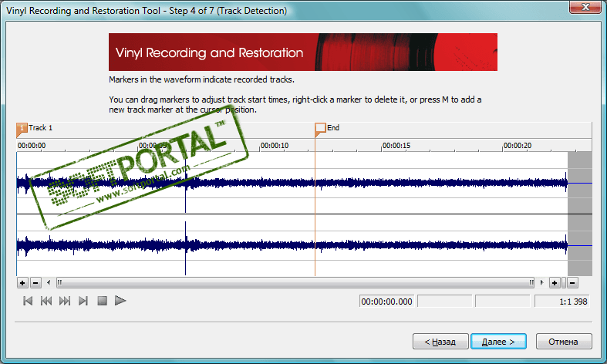Click the 00:00:20 ruler mark
607x364 pixels.
518,146
